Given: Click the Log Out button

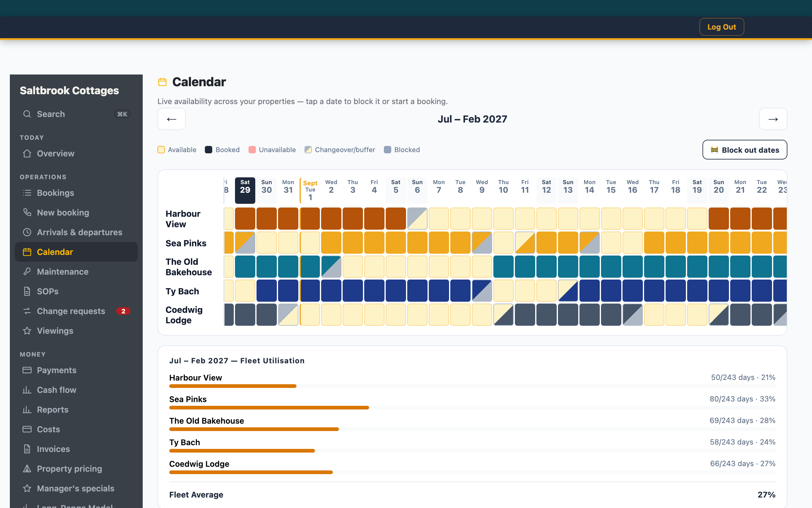Looking at the screenshot, I should tap(721, 27).
